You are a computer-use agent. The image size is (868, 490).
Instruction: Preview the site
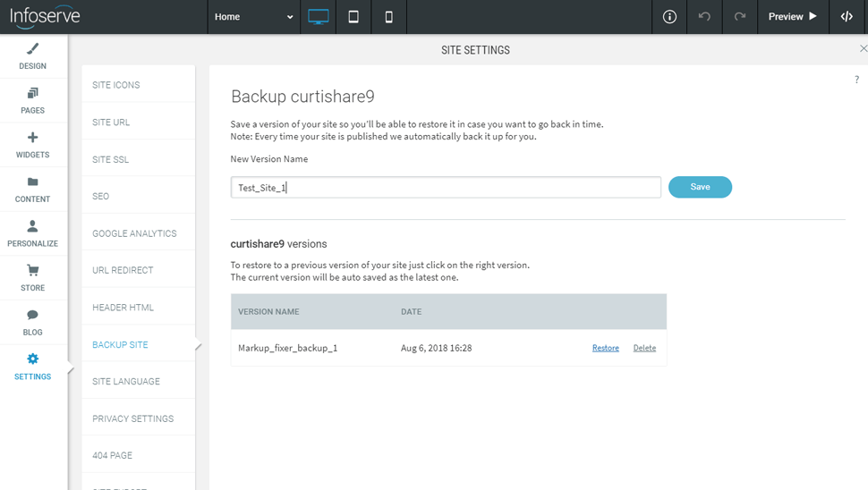(x=792, y=17)
